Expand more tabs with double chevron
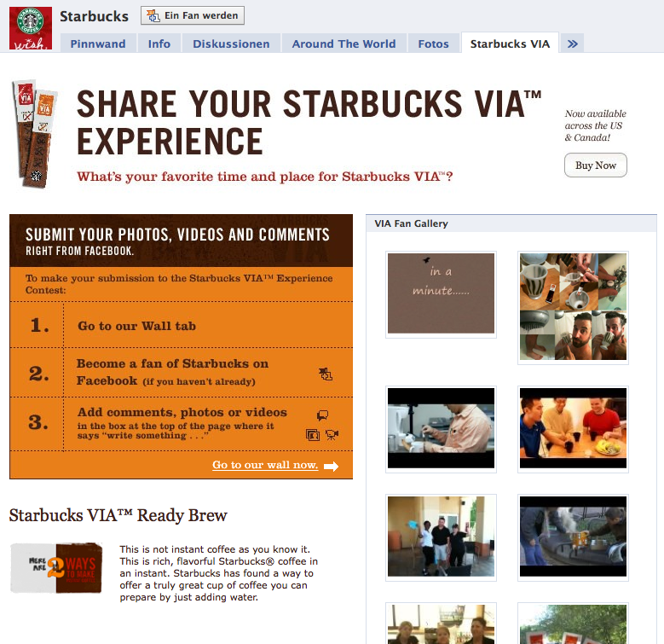The width and height of the screenshot is (664, 644). pos(572,44)
